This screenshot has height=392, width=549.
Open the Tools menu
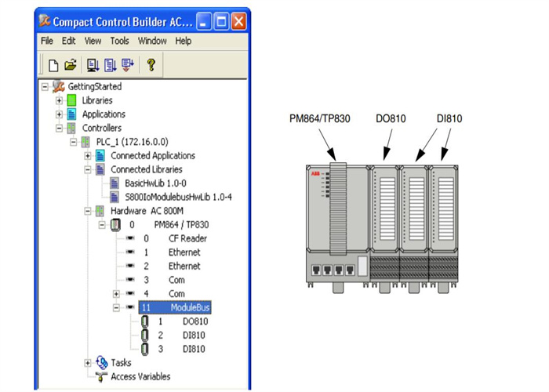[120, 41]
